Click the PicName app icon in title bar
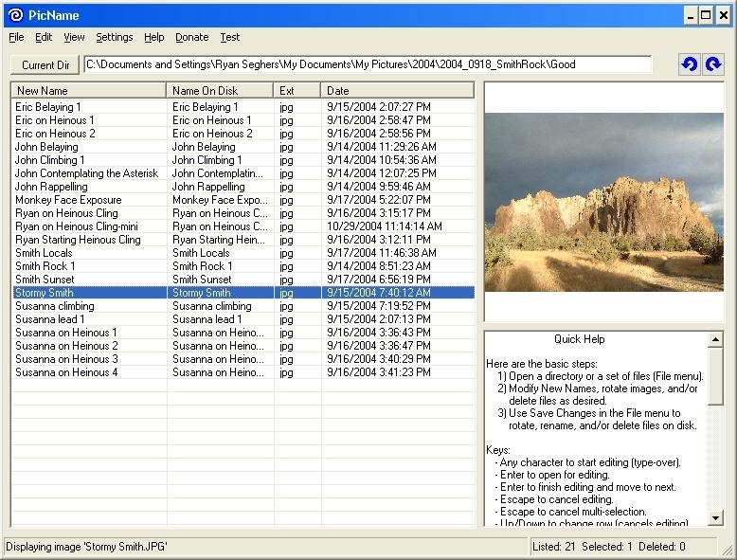The height and width of the screenshot is (560, 737). pyautogui.click(x=15, y=15)
